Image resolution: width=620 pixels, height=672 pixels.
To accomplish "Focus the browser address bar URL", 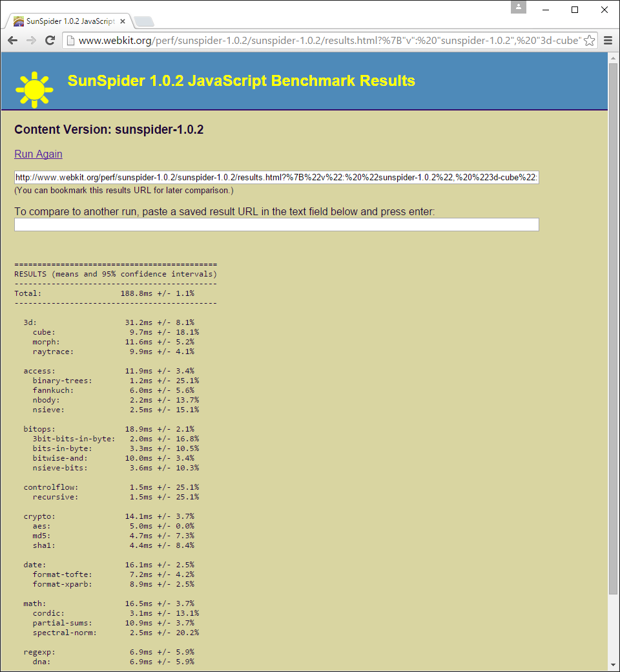I will [330, 41].
